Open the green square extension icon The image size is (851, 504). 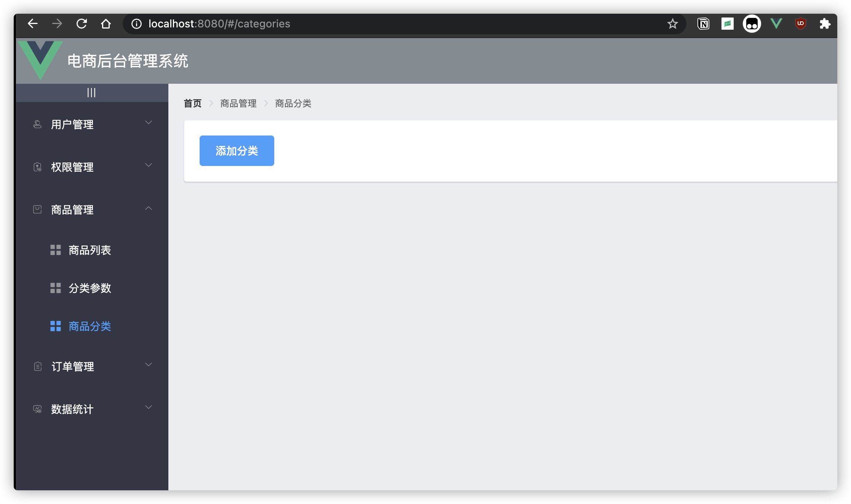(x=728, y=24)
